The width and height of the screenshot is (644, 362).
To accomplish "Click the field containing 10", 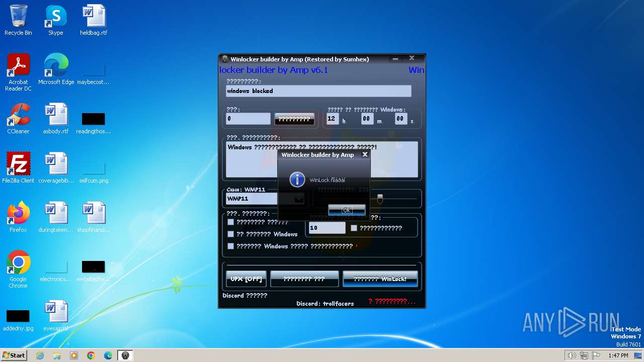I will [327, 228].
